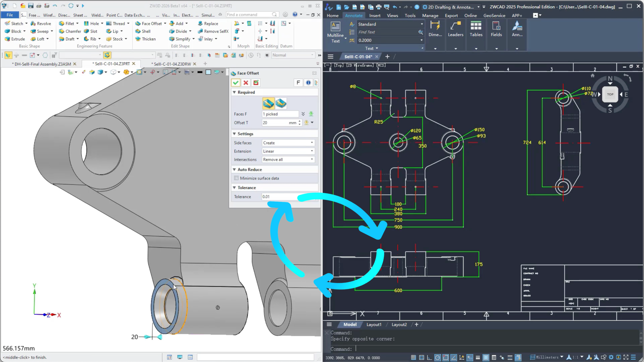Confirm Face Offset with the green checkmark
The image size is (644, 362).
click(x=236, y=83)
